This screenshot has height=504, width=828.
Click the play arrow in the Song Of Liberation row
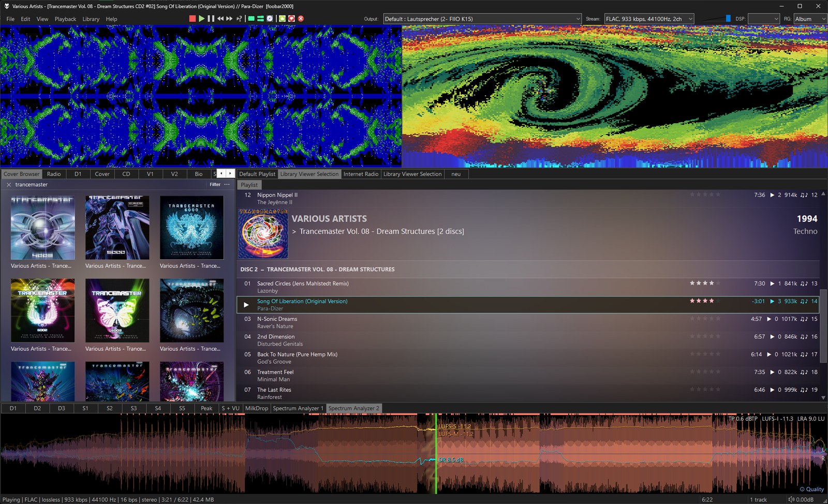coord(246,305)
